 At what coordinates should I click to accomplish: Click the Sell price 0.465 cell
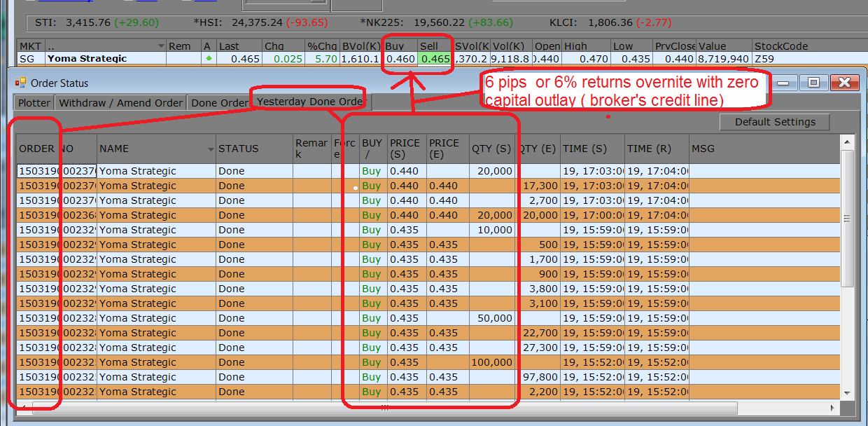pos(435,59)
